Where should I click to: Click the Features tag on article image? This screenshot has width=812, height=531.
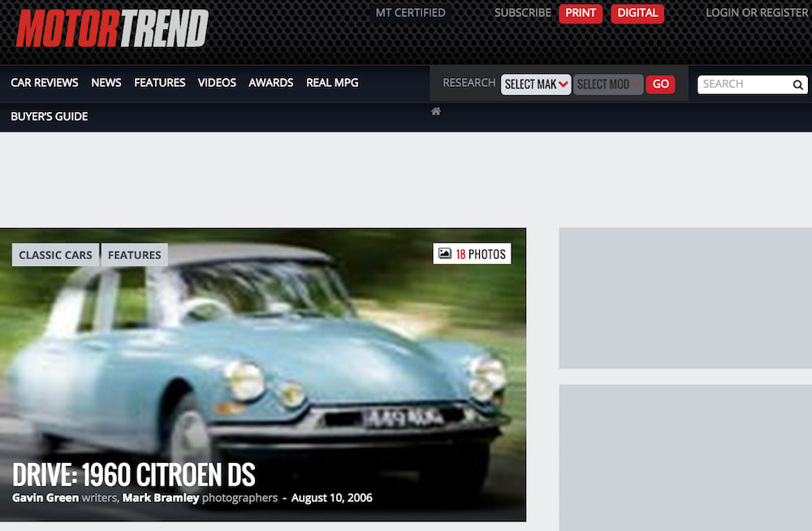(x=135, y=255)
